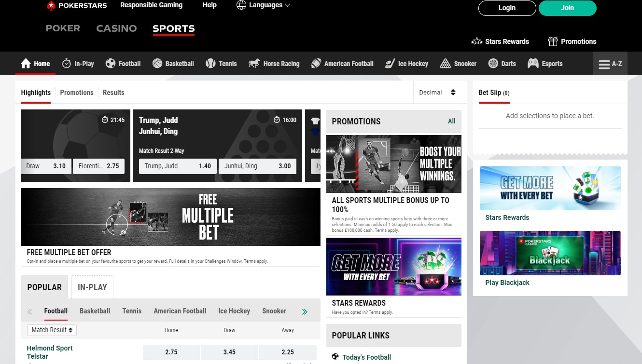Image resolution: width=642 pixels, height=364 pixels.
Task: Click the Languages globe icon
Action: pyautogui.click(x=241, y=5)
